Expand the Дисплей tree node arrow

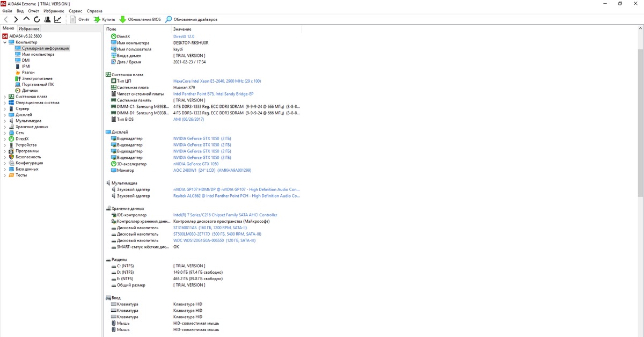click(x=5, y=115)
